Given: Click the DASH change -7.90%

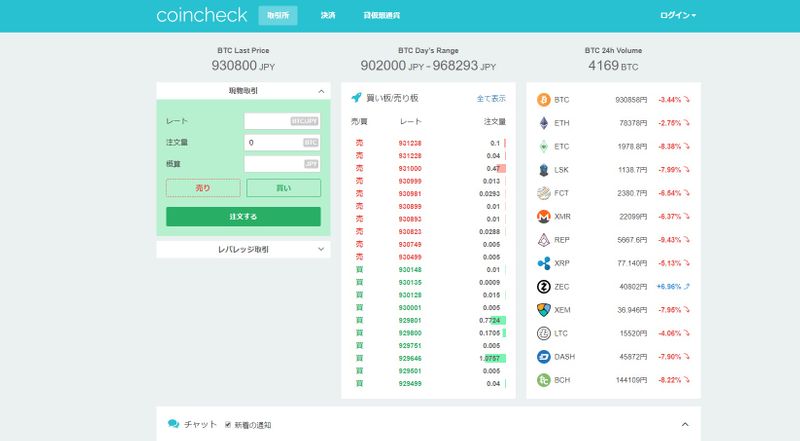Looking at the screenshot, I should click(x=669, y=357).
